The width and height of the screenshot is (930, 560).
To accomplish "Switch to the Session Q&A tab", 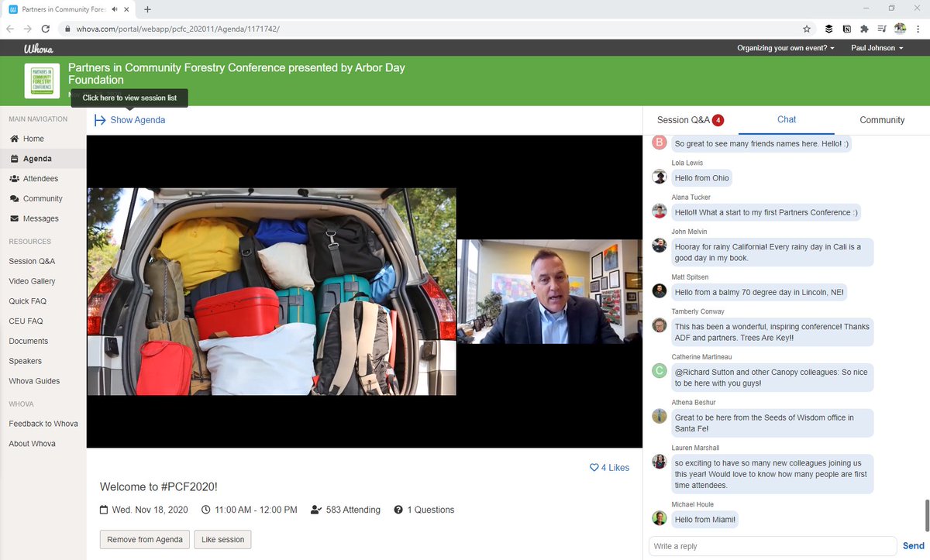I will tap(690, 120).
